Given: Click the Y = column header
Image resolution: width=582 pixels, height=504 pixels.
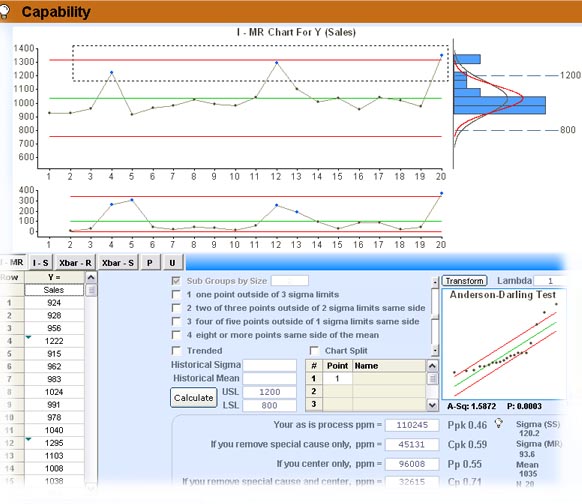Looking at the screenshot, I should pyautogui.click(x=54, y=278).
